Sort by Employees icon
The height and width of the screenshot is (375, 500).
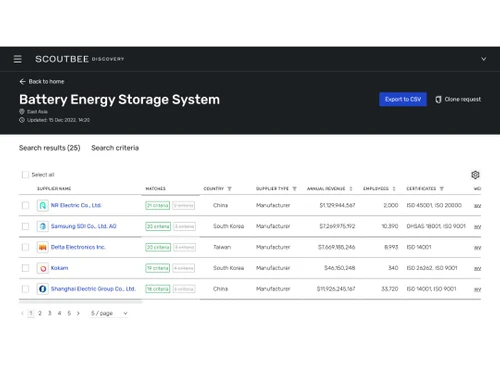394,189
